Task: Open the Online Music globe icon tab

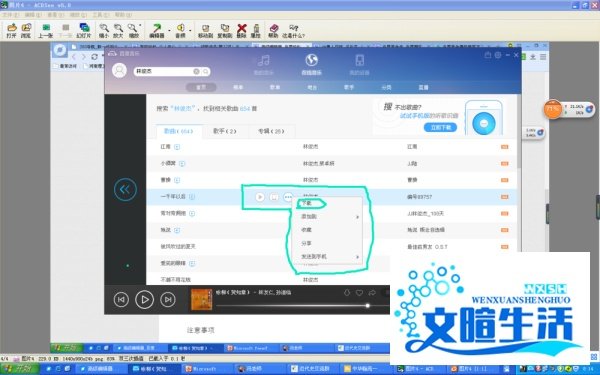Action: (x=311, y=64)
